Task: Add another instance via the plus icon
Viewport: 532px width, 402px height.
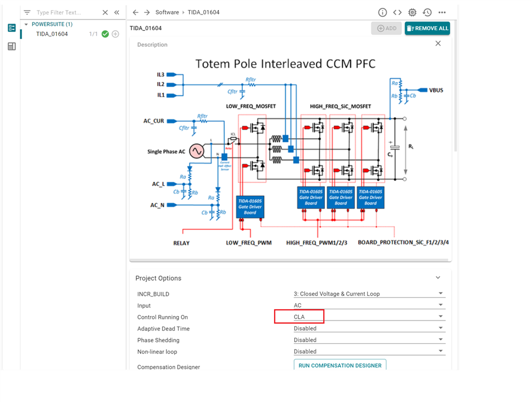Action: [115, 33]
